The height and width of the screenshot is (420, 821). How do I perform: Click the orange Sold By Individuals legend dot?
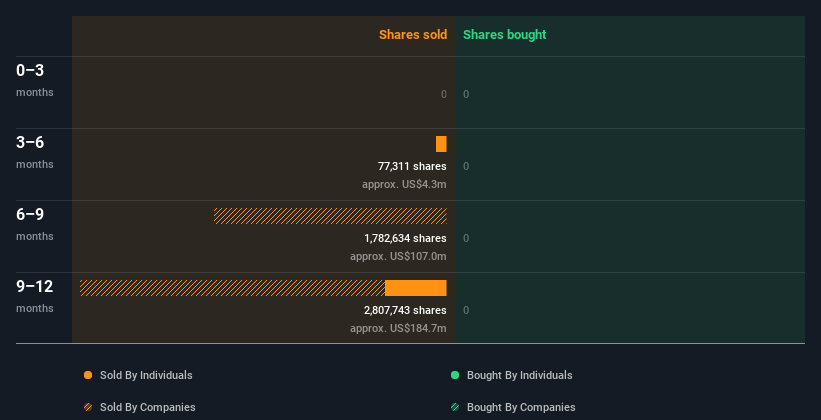point(88,375)
